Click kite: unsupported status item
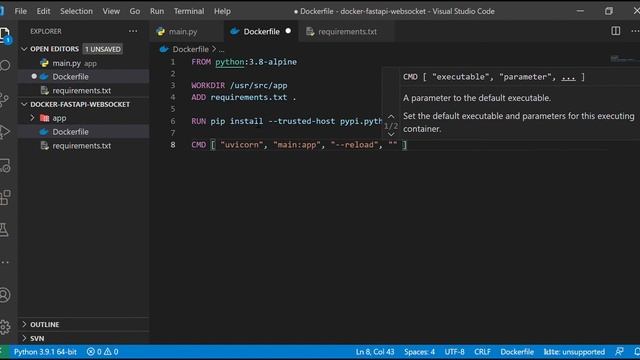The height and width of the screenshot is (360, 640). point(574,351)
